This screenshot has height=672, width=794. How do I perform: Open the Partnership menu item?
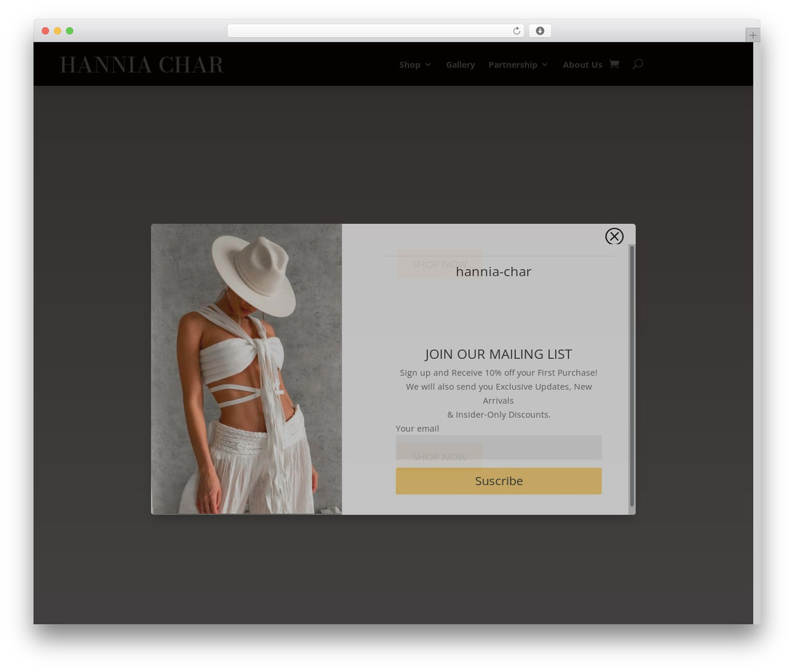513,64
